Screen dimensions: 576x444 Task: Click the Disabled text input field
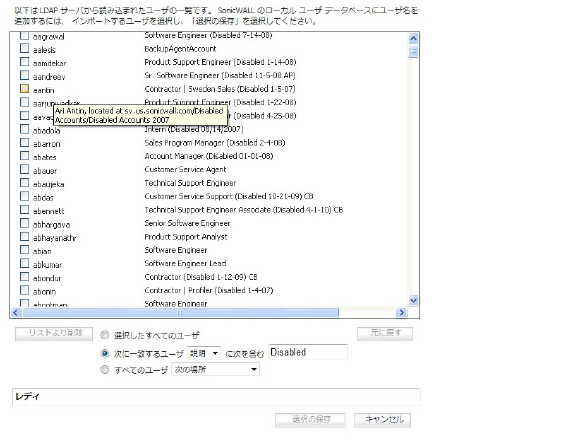click(308, 352)
